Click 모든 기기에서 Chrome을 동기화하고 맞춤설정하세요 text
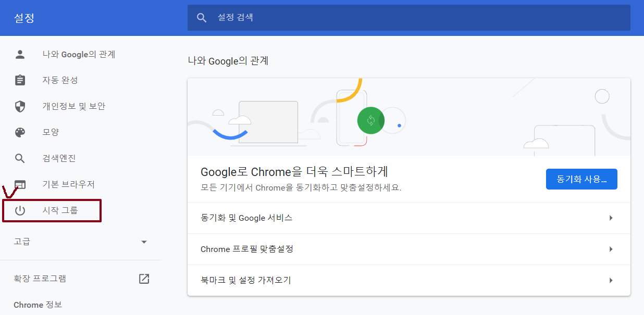644x315 pixels. pyautogui.click(x=301, y=187)
